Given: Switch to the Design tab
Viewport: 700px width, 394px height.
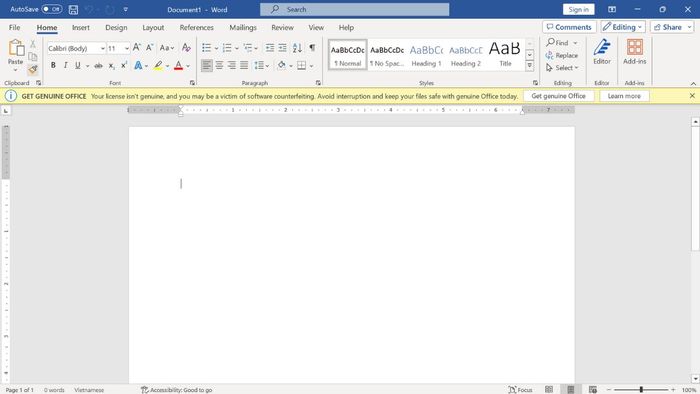Looking at the screenshot, I should [x=116, y=27].
